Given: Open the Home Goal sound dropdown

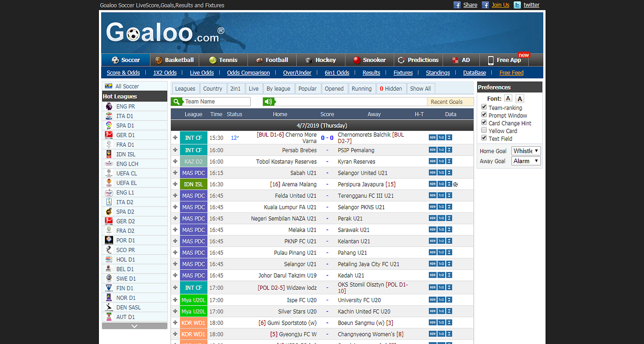Looking at the screenshot, I should tap(526, 151).
